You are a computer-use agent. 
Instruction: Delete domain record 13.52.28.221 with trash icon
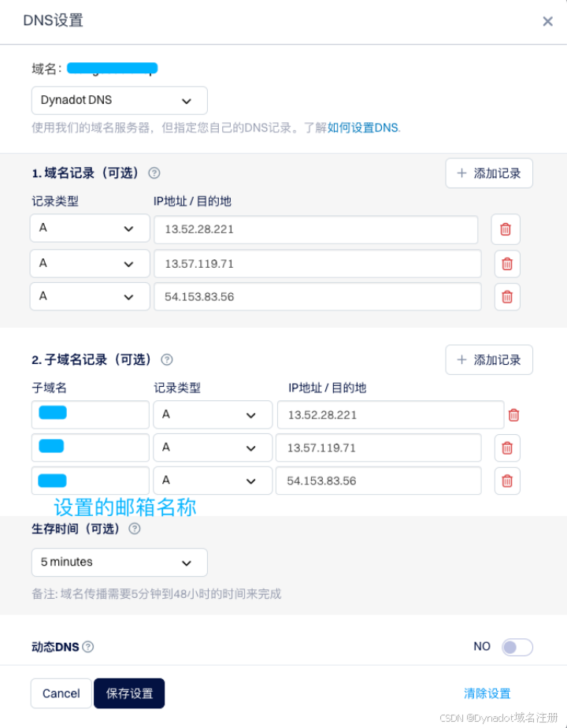[x=506, y=229]
